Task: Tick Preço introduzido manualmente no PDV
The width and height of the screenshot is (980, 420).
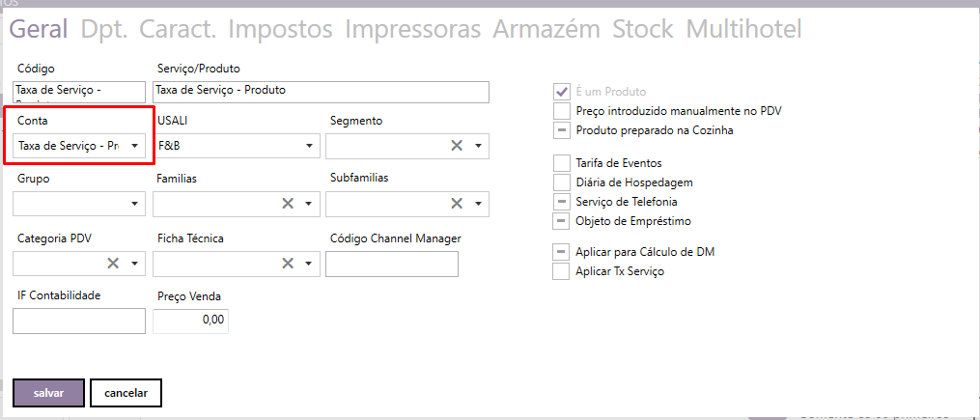Action: pyautogui.click(x=562, y=111)
